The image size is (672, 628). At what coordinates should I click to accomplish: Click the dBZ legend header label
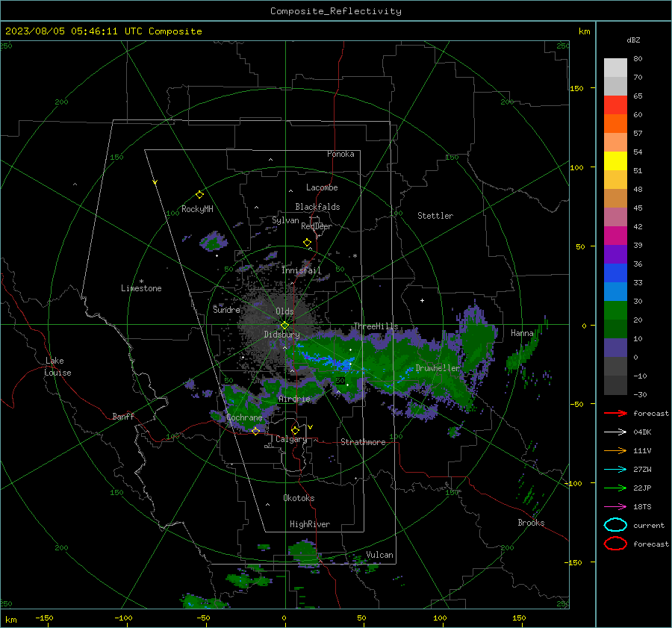[x=633, y=40]
